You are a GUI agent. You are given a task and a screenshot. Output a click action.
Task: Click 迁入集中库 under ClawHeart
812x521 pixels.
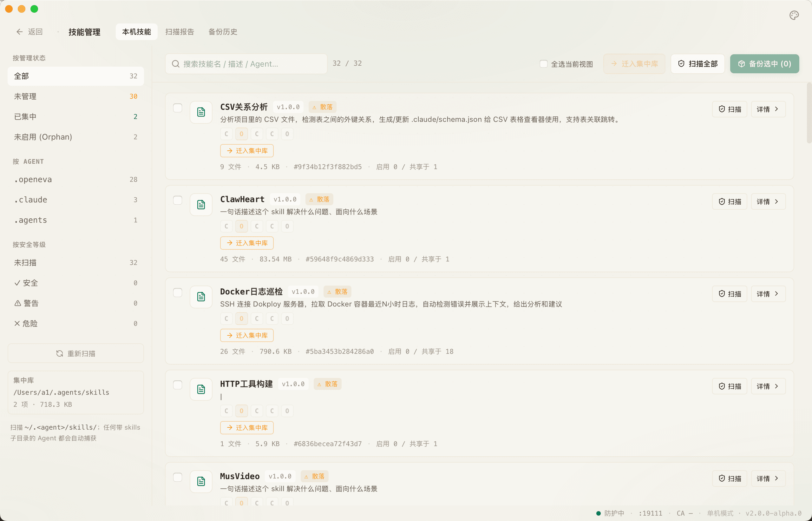[247, 243]
